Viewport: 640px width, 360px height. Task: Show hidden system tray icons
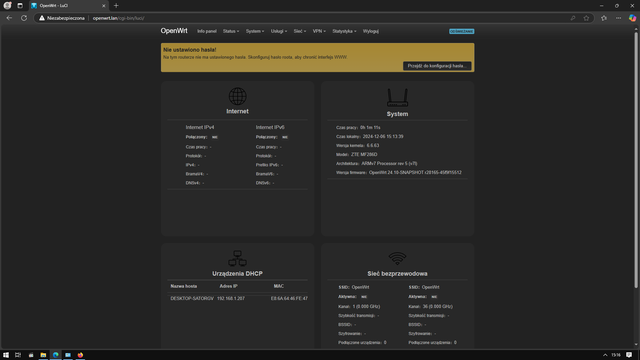[605, 355]
